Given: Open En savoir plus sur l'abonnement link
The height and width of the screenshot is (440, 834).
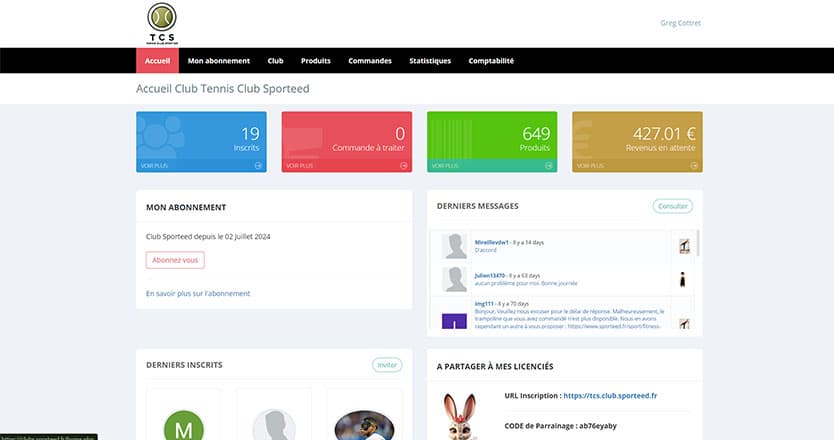Looking at the screenshot, I should (198, 293).
